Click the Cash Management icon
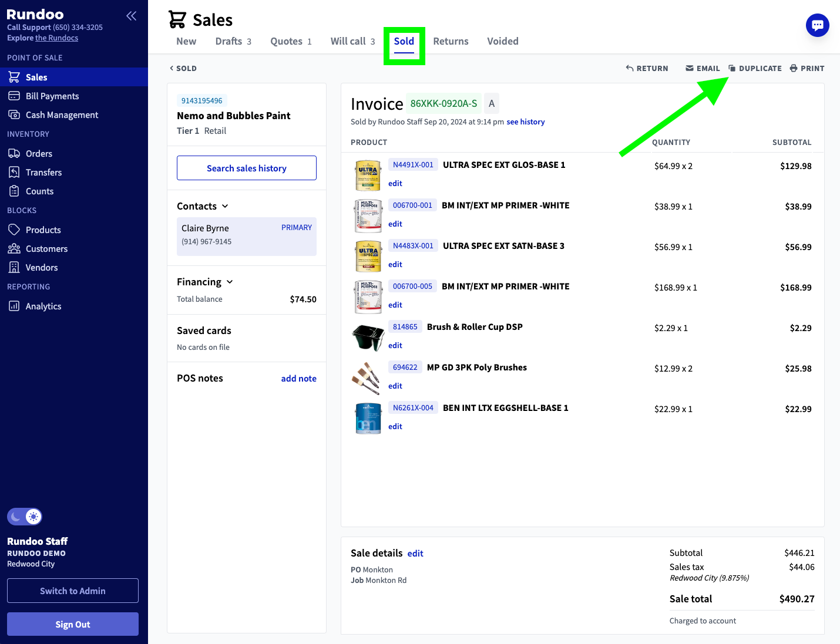Image resolution: width=840 pixels, height=644 pixels. pos(14,114)
